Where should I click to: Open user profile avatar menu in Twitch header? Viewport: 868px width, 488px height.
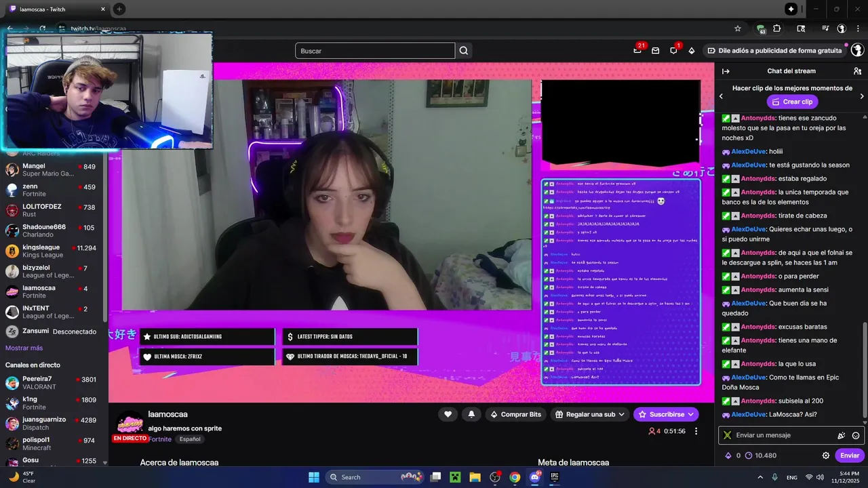tap(857, 50)
